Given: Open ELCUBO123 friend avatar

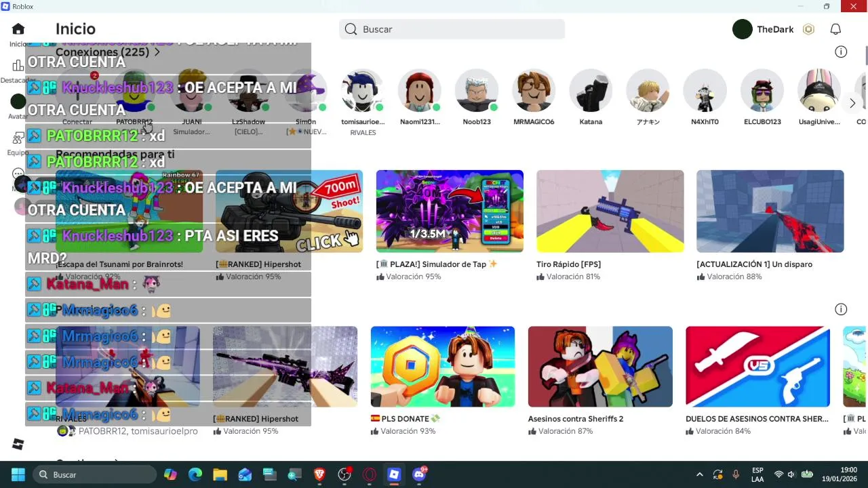Looking at the screenshot, I should click(762, 90).
